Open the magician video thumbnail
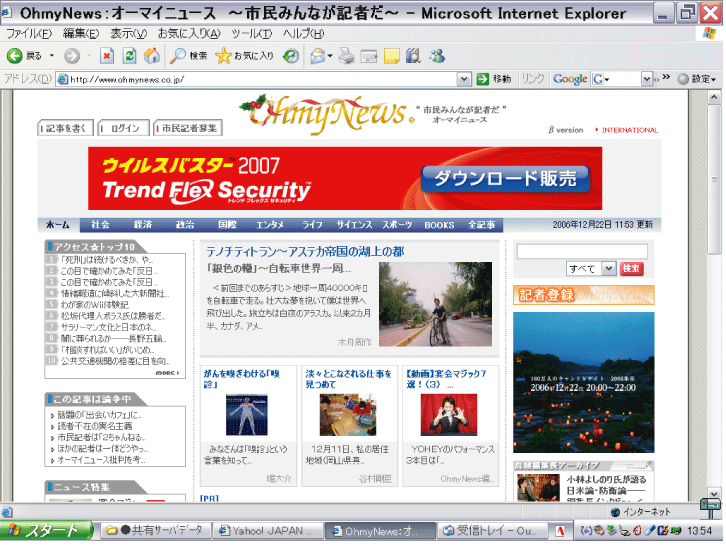 point(449,414)
